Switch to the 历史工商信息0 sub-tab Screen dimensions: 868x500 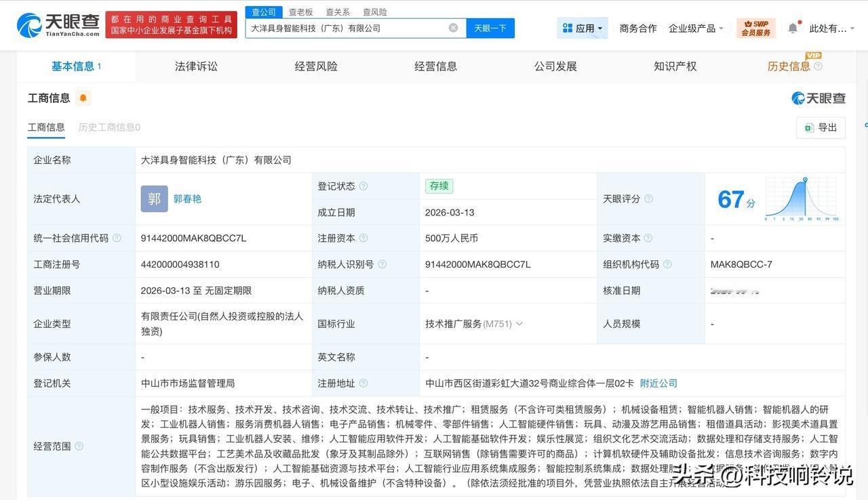[109, 127]
